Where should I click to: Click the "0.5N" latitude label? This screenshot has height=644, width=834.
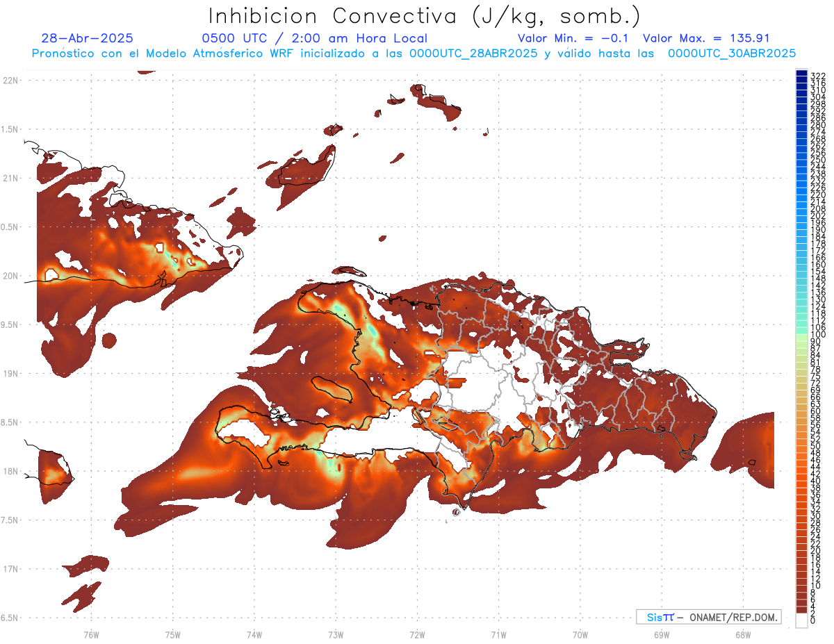(10, 227)
